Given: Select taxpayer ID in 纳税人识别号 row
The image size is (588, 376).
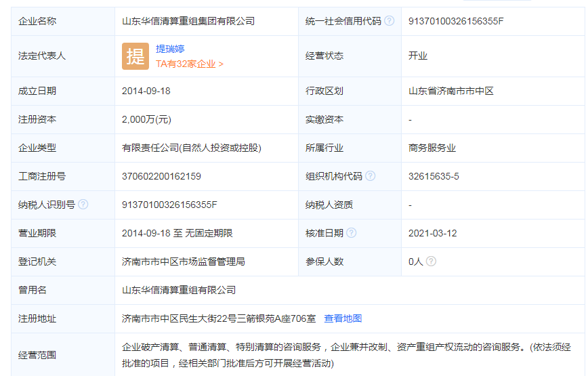Looking at the screenshot, I should (x=169, y=205).
